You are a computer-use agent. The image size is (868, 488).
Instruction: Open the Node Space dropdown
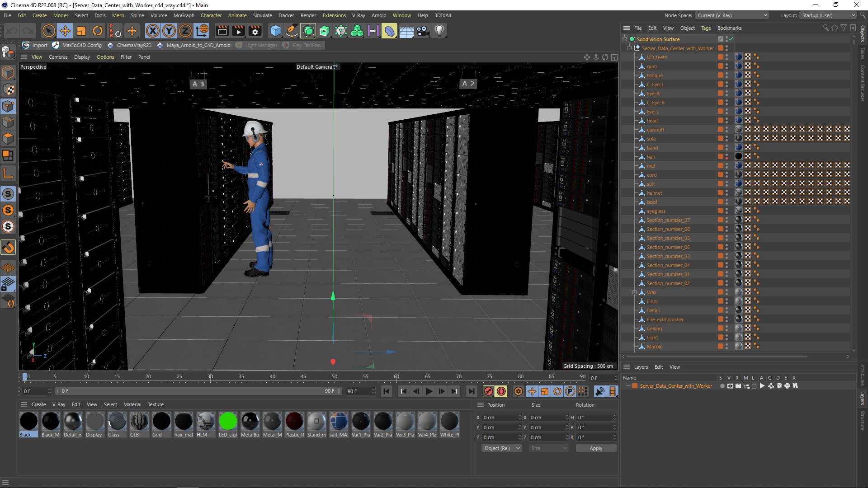(732, 15)
